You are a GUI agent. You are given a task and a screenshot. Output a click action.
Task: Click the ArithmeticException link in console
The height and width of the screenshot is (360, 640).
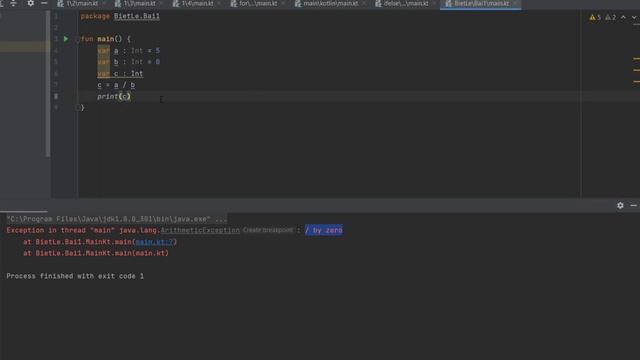pyautogui.click(x=200, y=231)
